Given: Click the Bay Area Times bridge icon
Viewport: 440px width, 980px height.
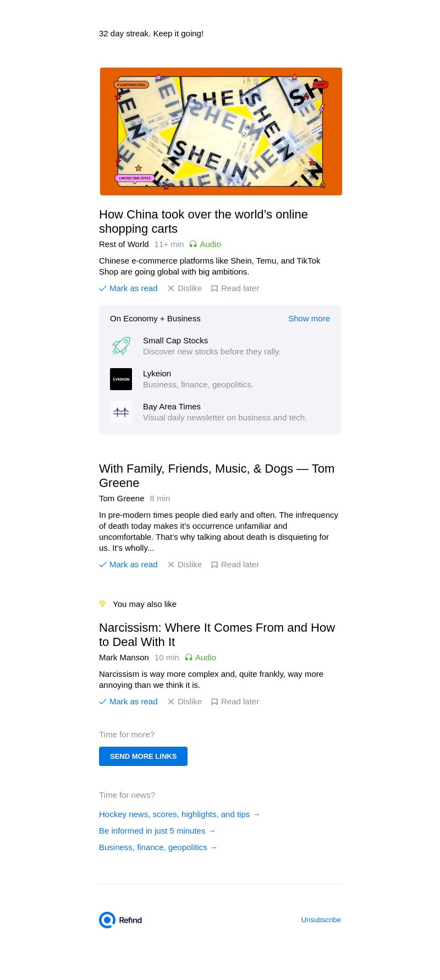Looking at the screenshot, I should (121, 412).
